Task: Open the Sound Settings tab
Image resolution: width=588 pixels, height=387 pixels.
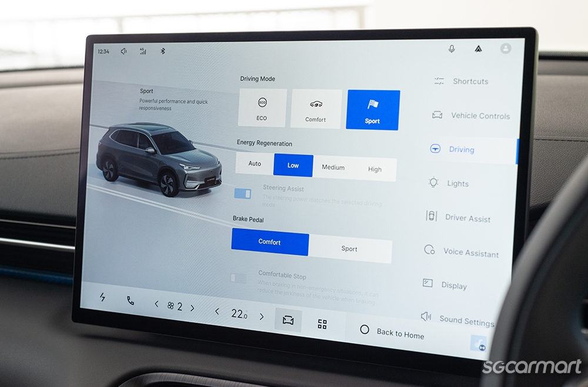Action: click(458, 319)
